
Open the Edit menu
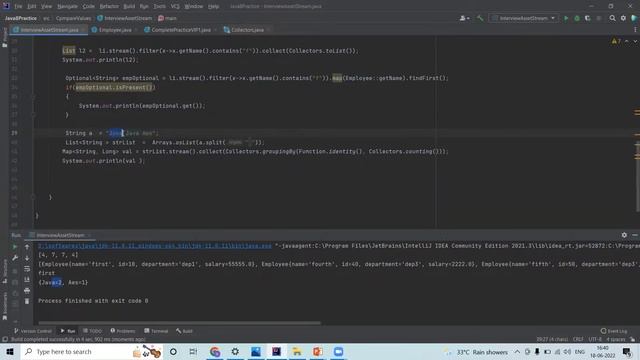[x=32, y=7]
